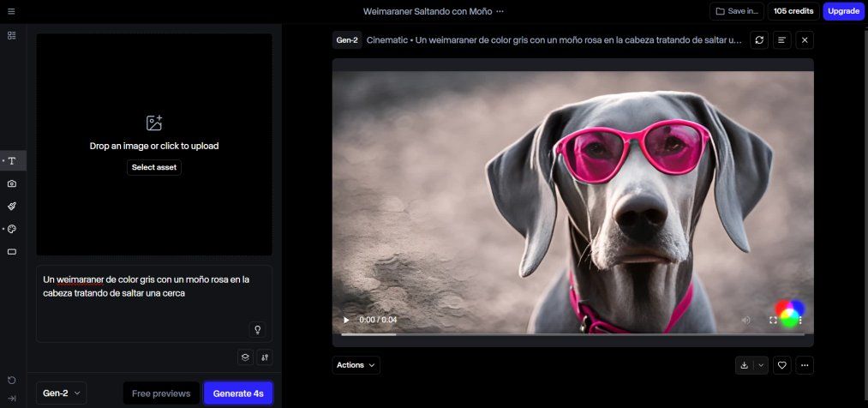Open the aspect ratio settings
The height and width of the screenshot is (408, 868).
[x=12, y=252]
